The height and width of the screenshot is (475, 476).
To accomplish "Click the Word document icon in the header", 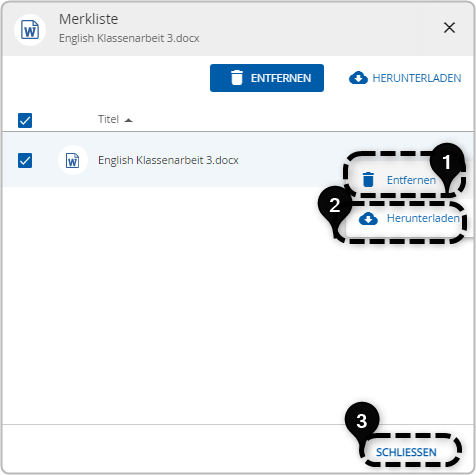I will click(x=30, y=30).
